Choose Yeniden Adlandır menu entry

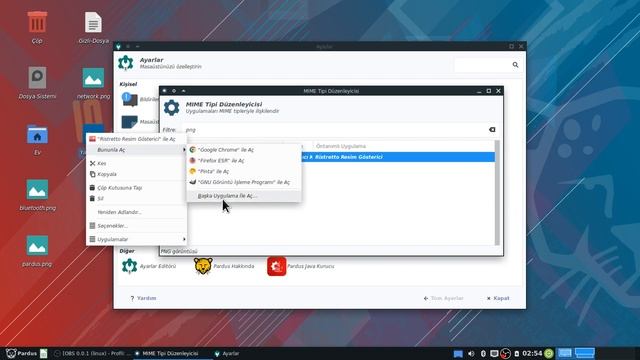click(x=136, y=212)
